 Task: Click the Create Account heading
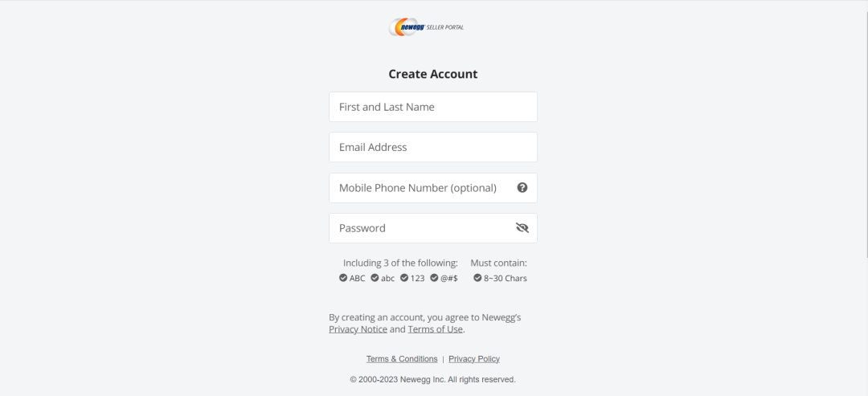click(x=433, y=74)
